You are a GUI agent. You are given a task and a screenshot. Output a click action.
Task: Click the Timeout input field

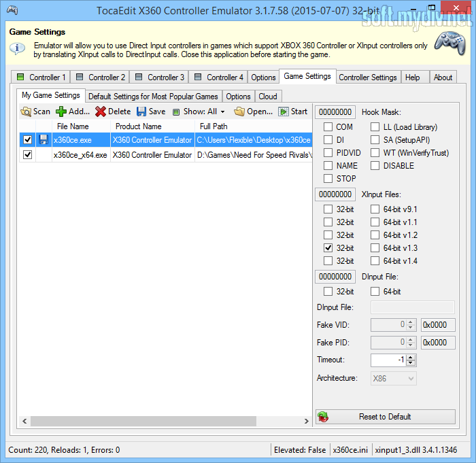[389, 360]
